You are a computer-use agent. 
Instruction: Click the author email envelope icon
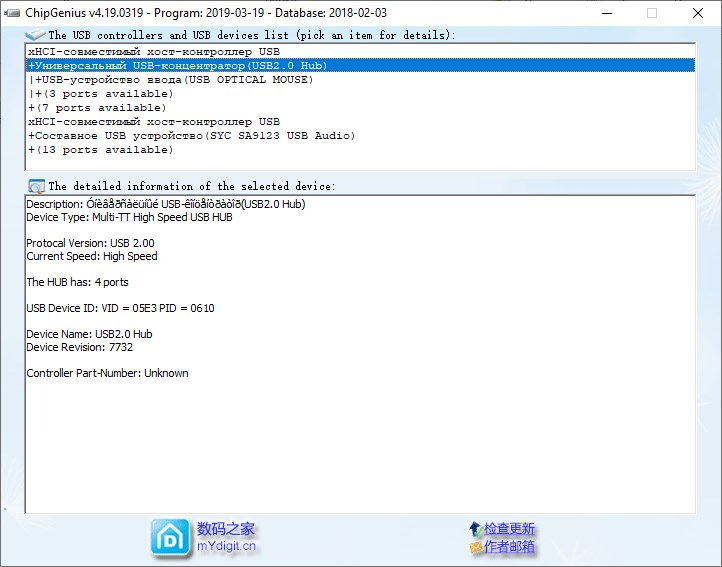pyautogui.click(x=475, y=547)
